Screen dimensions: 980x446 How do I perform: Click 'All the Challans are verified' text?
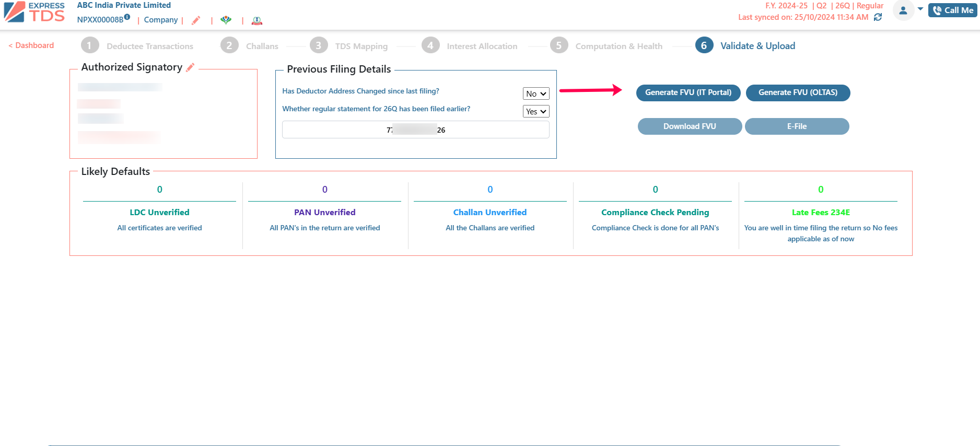490,228
